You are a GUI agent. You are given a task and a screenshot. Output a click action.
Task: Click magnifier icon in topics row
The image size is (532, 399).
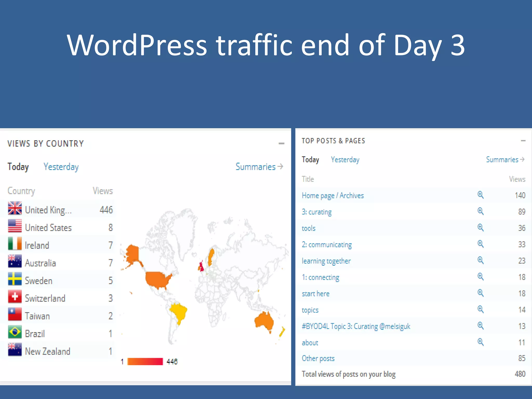(480, 309)
